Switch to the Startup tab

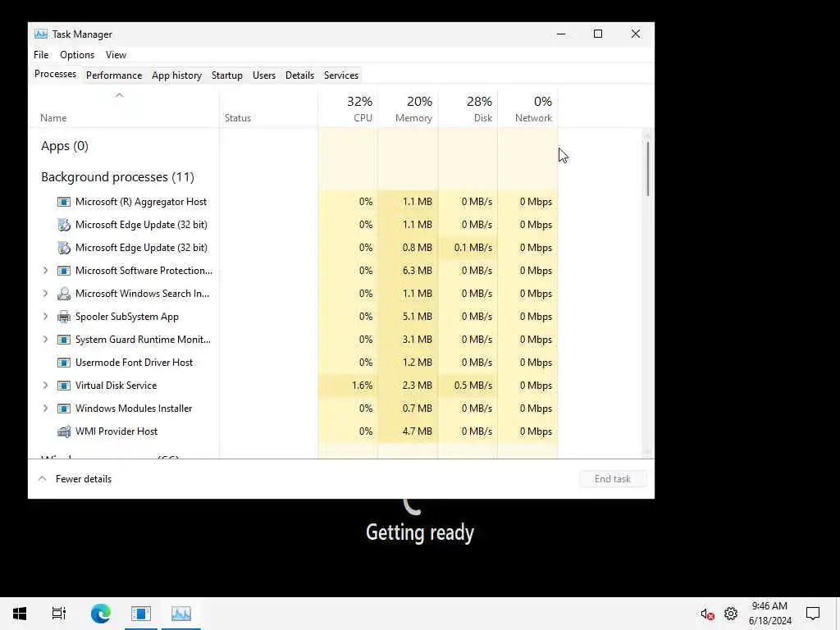pos(227,75)
